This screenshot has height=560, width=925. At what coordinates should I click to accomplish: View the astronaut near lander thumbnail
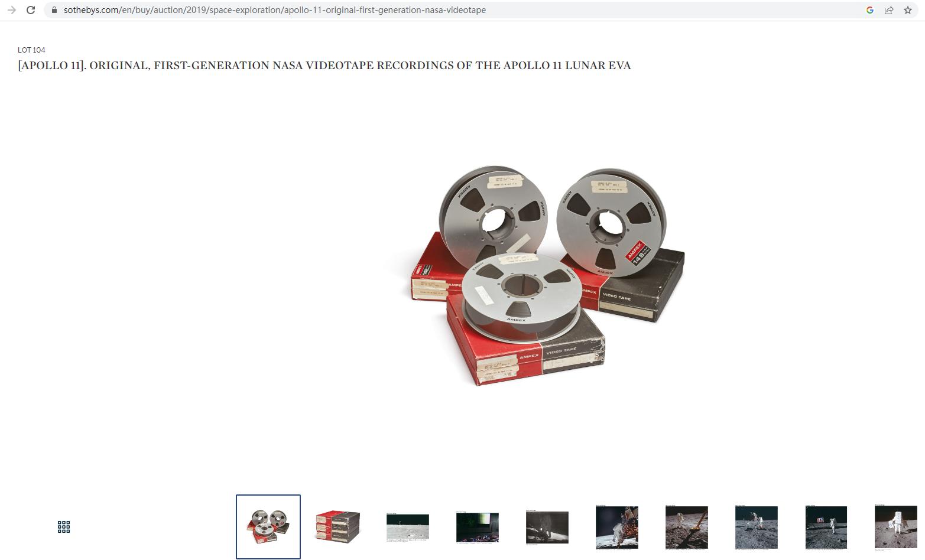pyautogui.click(x=757, y=527)
